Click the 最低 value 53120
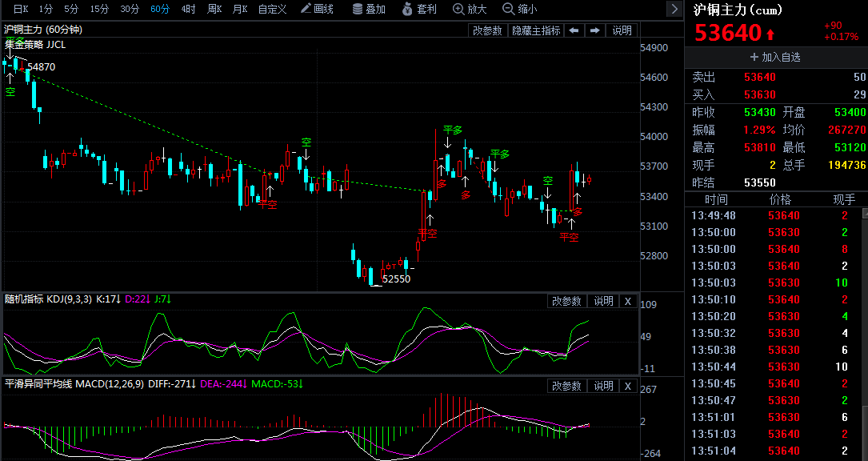Image resolution: width=868 pixels, height=461 pixels. (x=850, y=148)
